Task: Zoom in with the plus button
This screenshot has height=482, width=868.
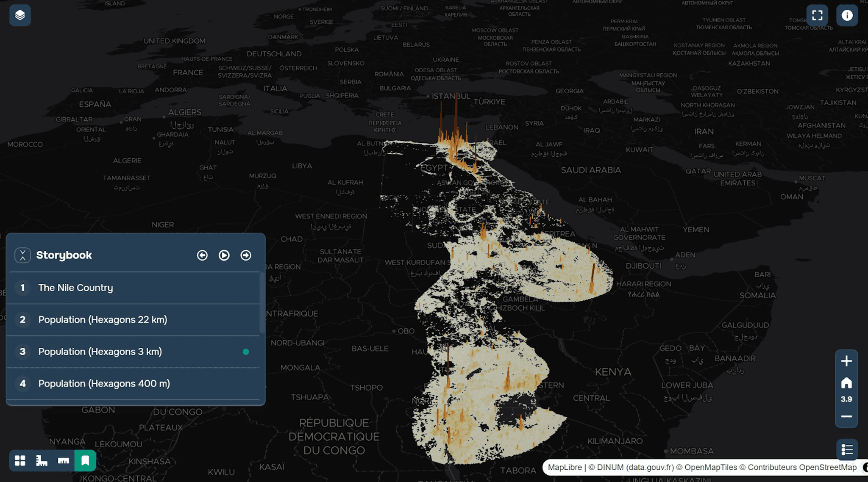Action: pos(846,361)
